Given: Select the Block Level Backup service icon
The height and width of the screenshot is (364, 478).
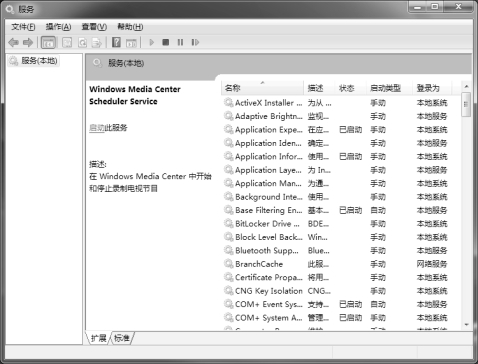Looking at the screenshot, I should pyautogui.click(x=228, y=237).
